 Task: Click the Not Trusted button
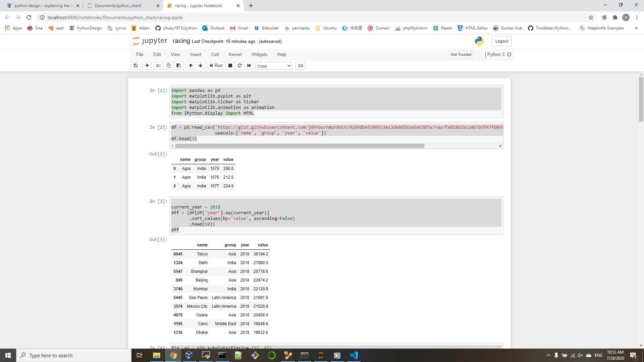(461, 54)
